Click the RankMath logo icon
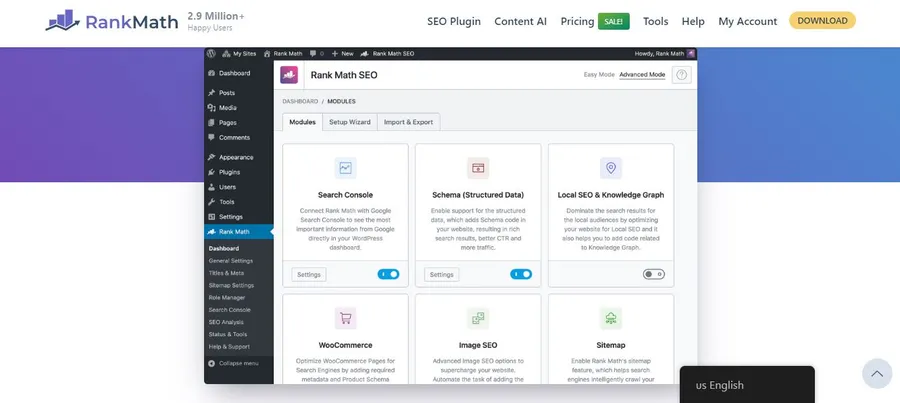This screenshot has height=403, width=900. [x=63, y=21]
